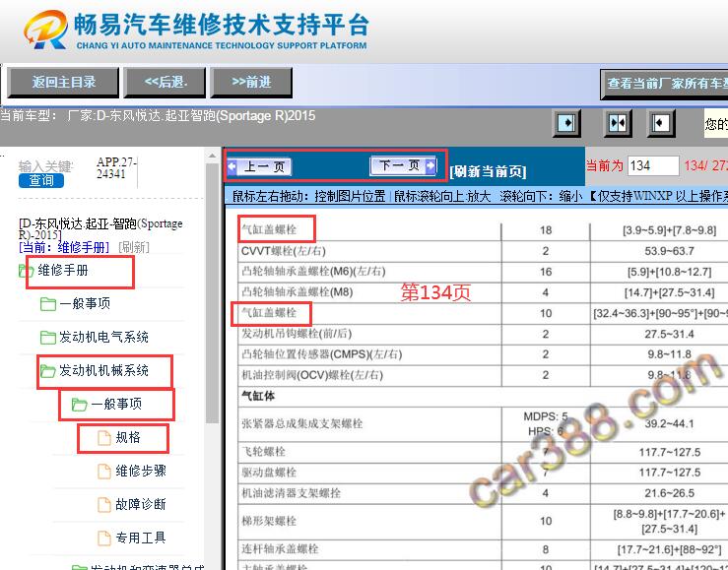Click the 机油控制阀(OCV)螺栓 row label
728x570 pixels.
click(x=312, y=375)
